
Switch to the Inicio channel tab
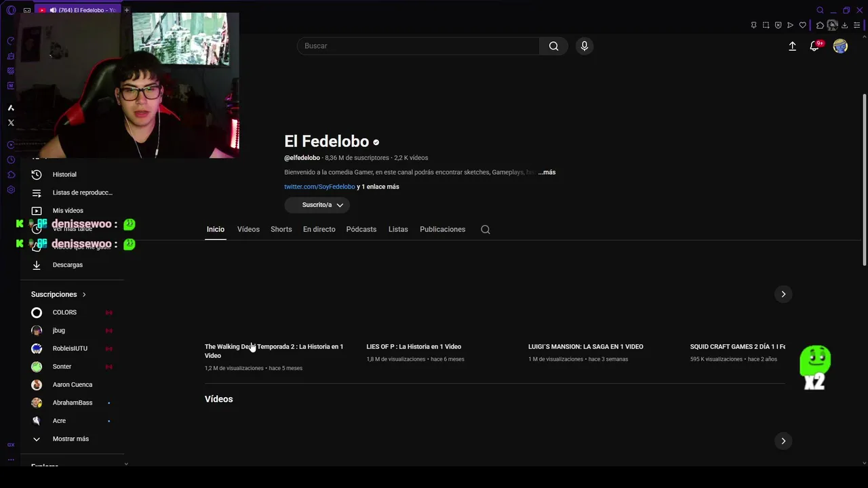tap(216, 230)
